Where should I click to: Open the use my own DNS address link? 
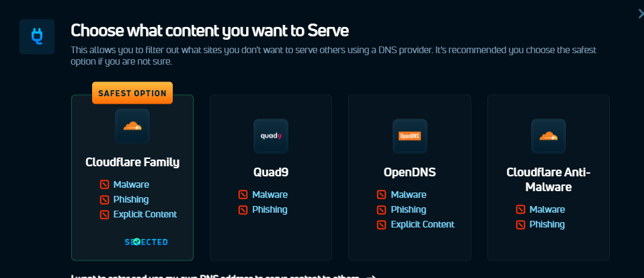(x=224, y=277)
